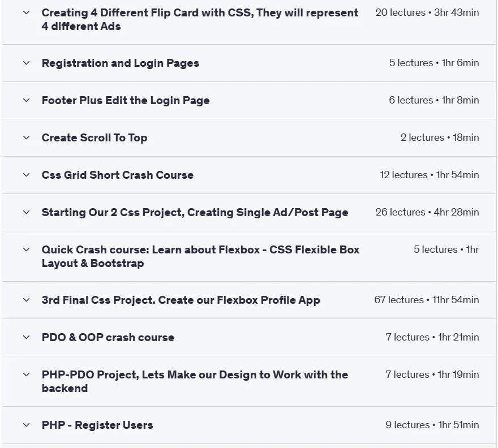Click the 26 lectures 4hr 28min label
Image resolution: width=498 pixels, height=448 pixels.
(427, 212)
